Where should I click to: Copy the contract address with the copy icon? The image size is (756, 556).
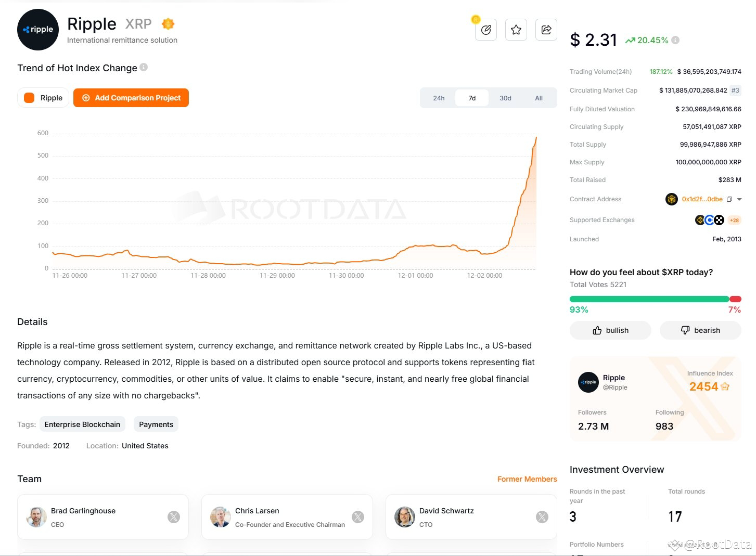[x=729, y=199]
